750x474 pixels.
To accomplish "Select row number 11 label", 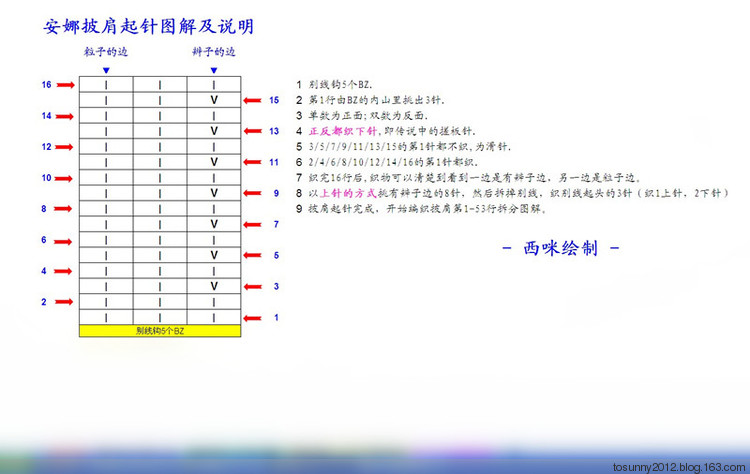I will pyautogui.click(x=274, y=162).
